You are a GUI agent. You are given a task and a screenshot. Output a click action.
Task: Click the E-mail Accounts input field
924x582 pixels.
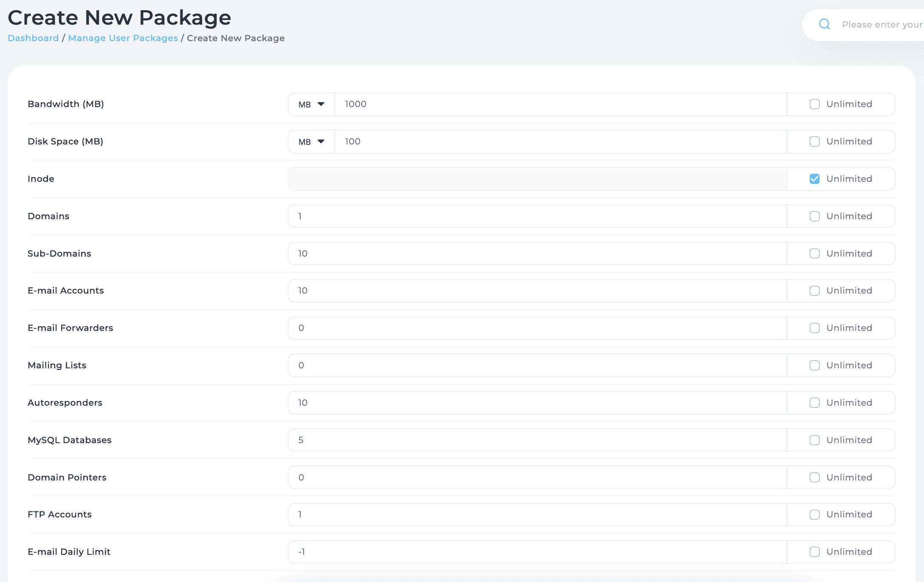point(538,291)
